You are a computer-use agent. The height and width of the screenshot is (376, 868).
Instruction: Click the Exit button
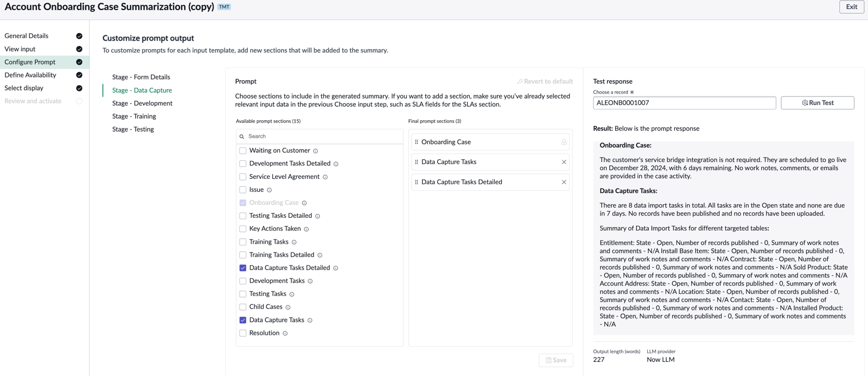[x=851, y=7]
